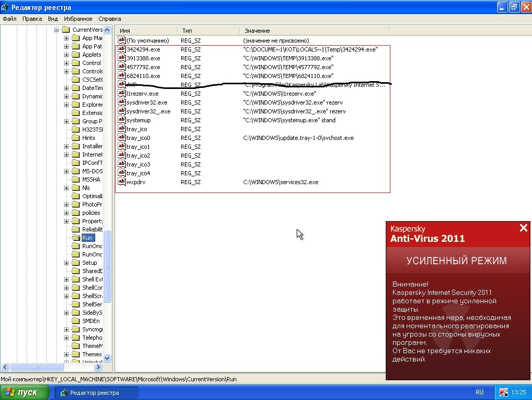This screenshot has height=400, width=532.
Task: Click Редактор реестра taskbar button
Action: pyautogui.click(x=96, y=392)
